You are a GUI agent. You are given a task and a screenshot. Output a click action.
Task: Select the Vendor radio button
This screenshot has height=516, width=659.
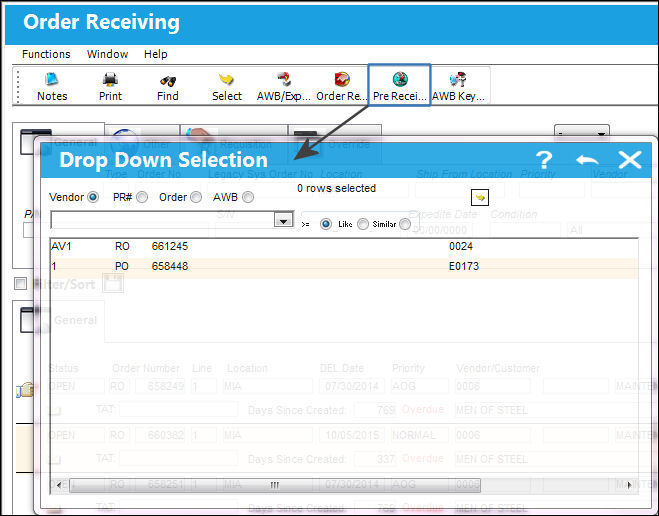(x=93, y=197)
